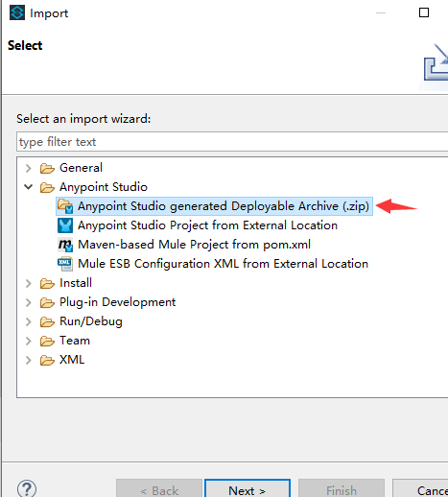Screen dimensions: 448x497
Task: Expand the Install category
Action: pos(29,283)
